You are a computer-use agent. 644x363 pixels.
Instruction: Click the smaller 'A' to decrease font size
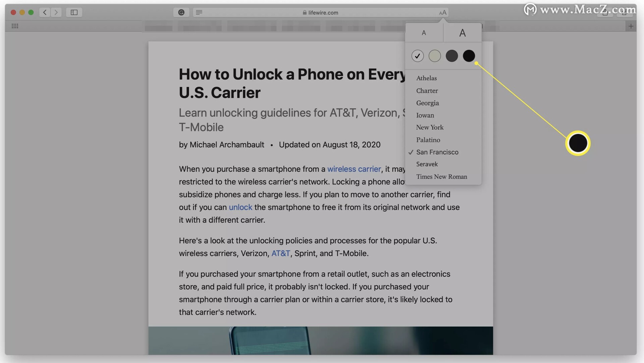[424, 33]
